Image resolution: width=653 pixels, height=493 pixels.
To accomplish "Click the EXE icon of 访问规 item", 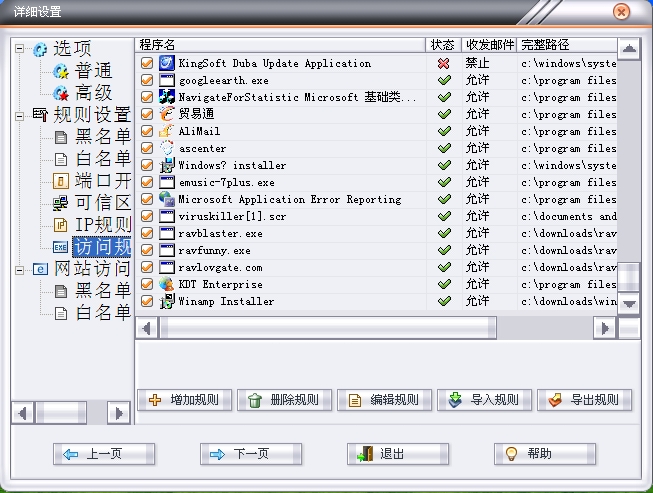I will (x=61, y=247).
